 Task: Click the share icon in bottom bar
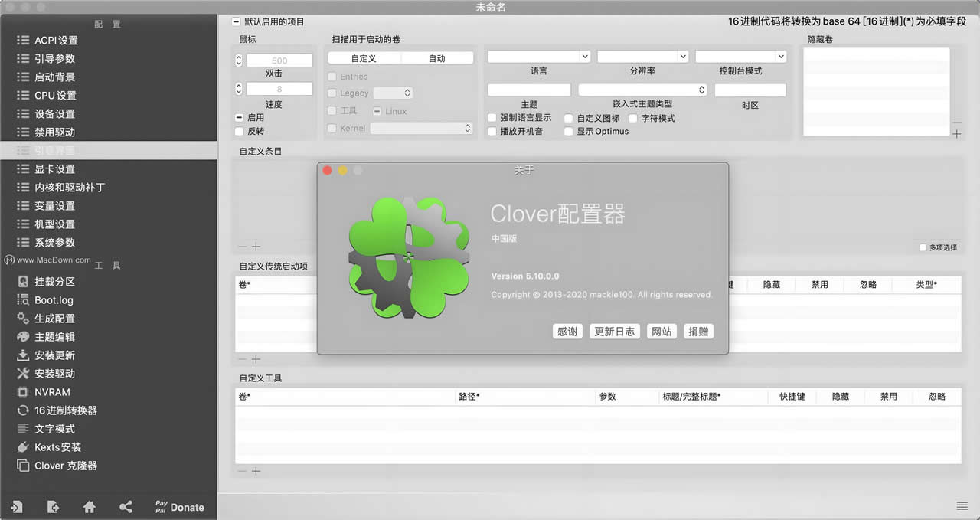(126, 507)
